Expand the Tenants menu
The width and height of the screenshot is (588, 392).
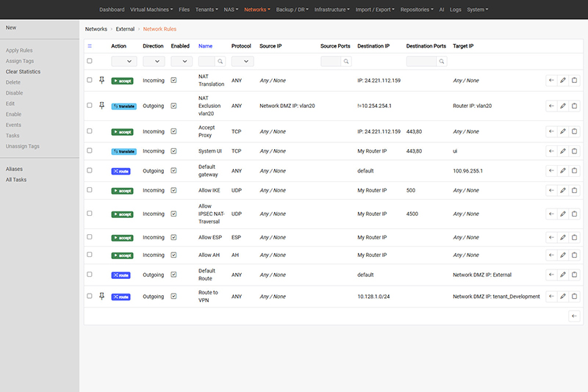point(207,10)
